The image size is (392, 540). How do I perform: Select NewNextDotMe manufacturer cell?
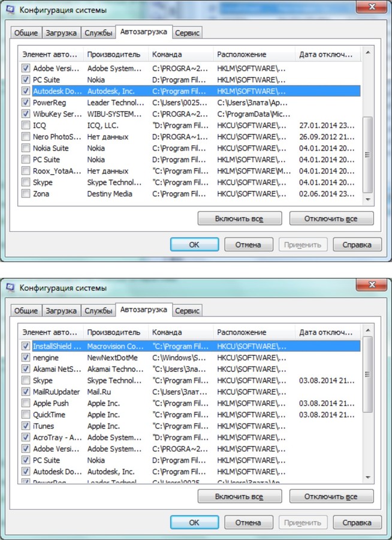pyautogui.click(x=113, y=358)
